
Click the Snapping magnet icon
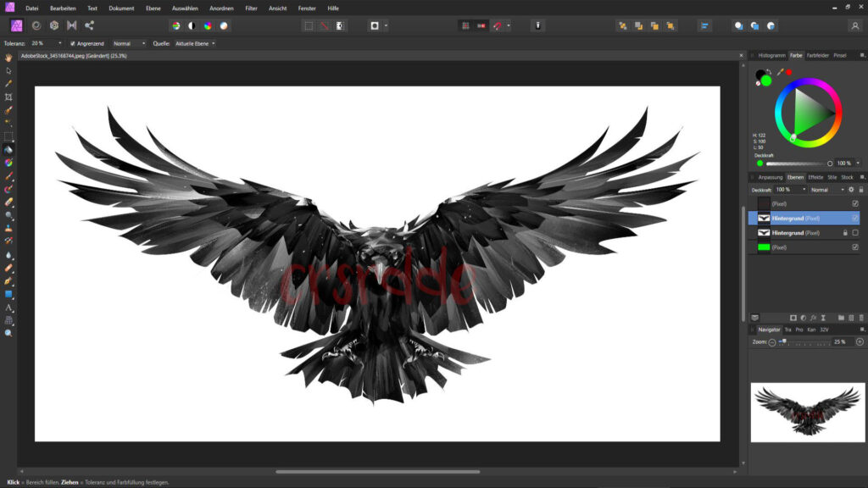tap(498, 25)
